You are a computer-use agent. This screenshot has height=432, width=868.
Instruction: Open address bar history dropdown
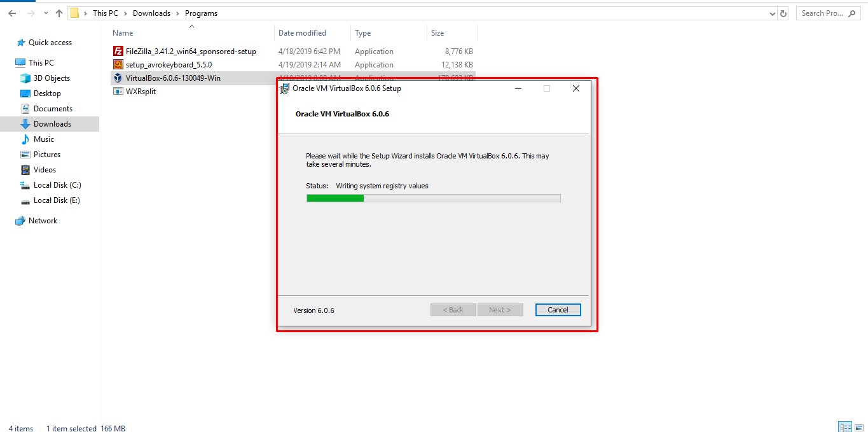(x=772, y=13)
